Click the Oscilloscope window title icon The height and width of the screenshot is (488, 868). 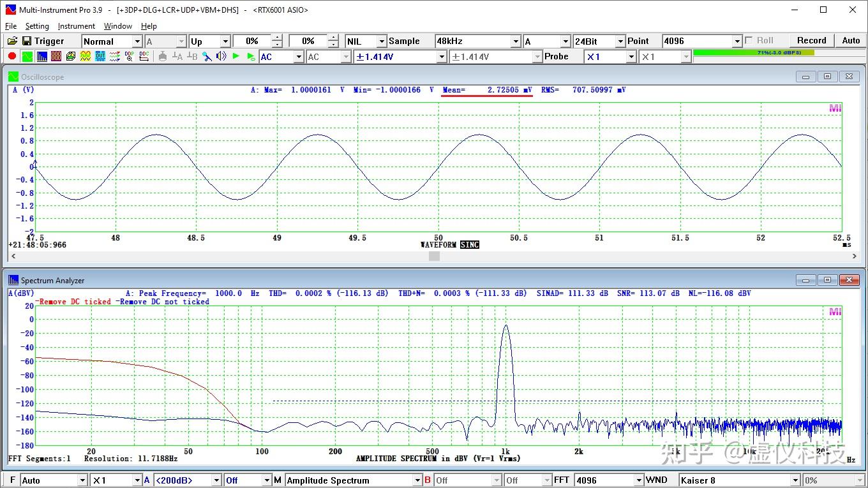13,77
